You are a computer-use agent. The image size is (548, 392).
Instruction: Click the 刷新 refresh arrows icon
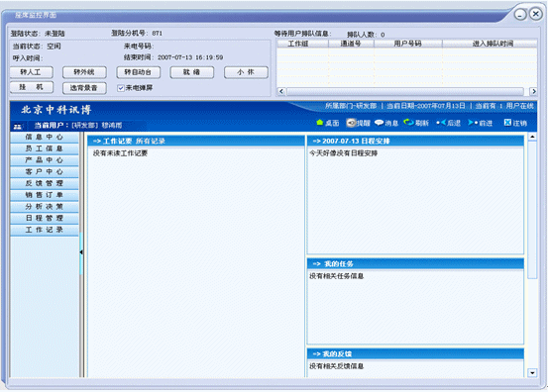click(408, 123)
